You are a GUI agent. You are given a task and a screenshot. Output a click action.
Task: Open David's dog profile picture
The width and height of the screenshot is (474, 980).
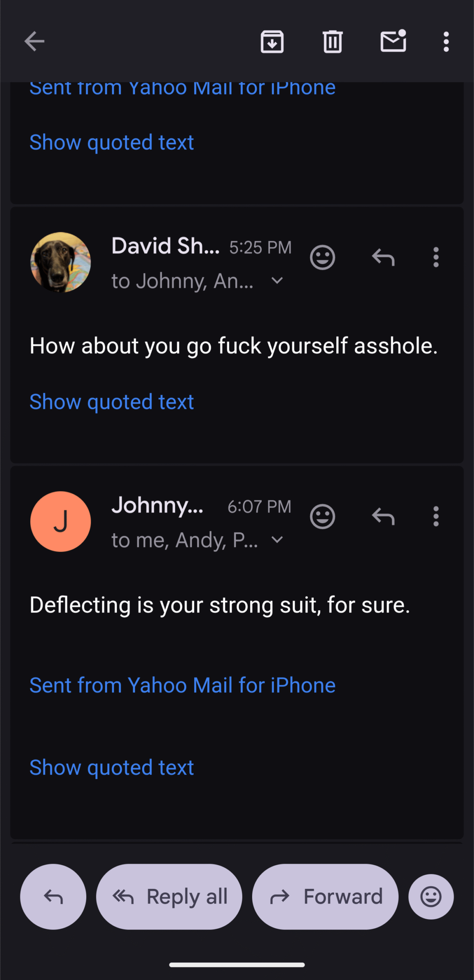coord(61,262)
